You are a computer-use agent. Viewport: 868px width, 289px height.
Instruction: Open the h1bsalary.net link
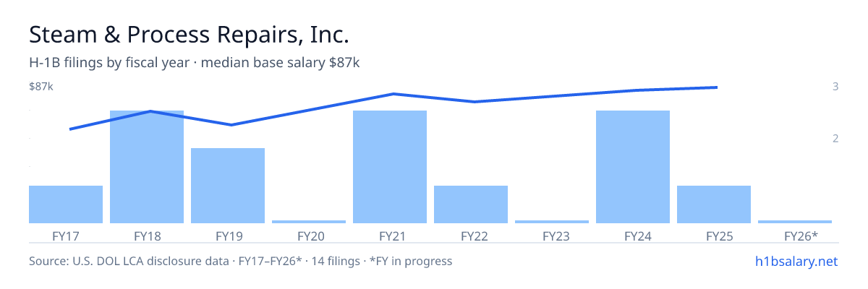(x=795, y=261)
